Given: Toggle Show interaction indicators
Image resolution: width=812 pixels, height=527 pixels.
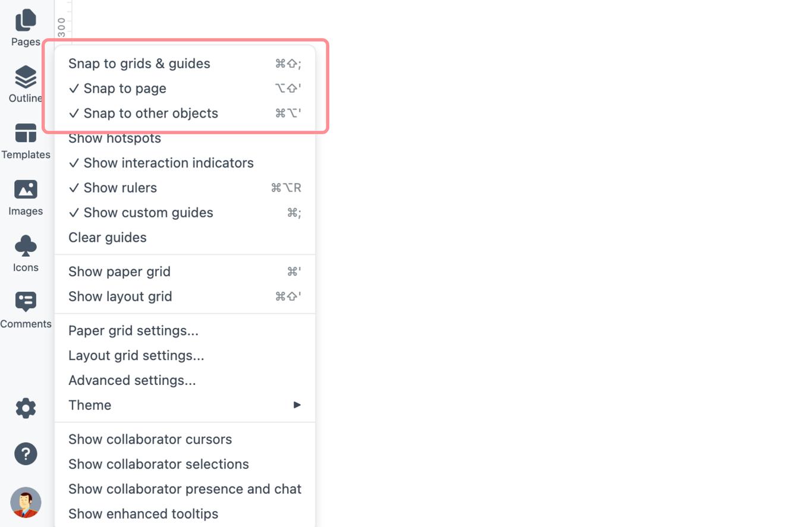Looking at the screenshot, I should [169, 163].
